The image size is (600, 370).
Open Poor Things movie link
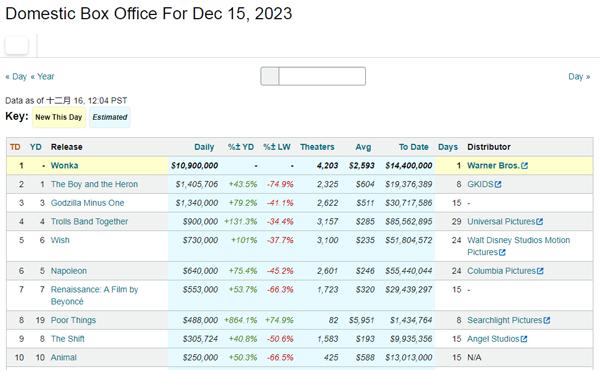[x=73, y=320]
